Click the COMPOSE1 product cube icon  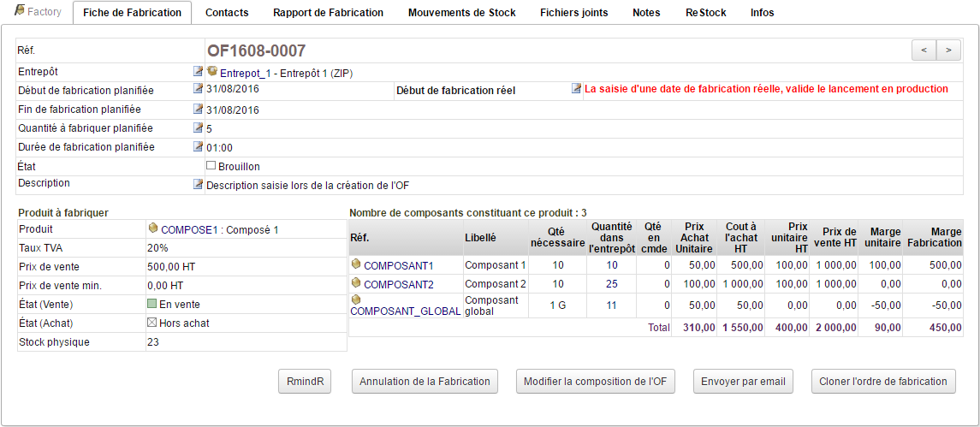(153, 229)
